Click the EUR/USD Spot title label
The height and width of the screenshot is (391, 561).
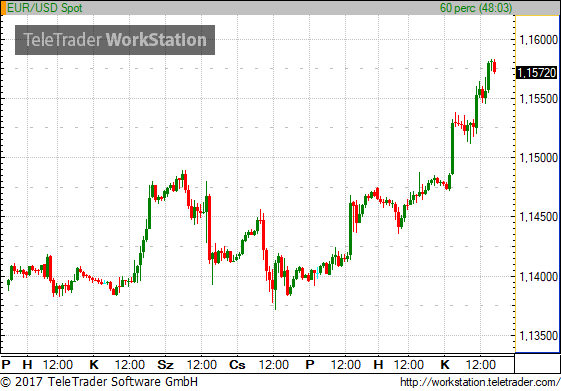[x=45, y=8]
